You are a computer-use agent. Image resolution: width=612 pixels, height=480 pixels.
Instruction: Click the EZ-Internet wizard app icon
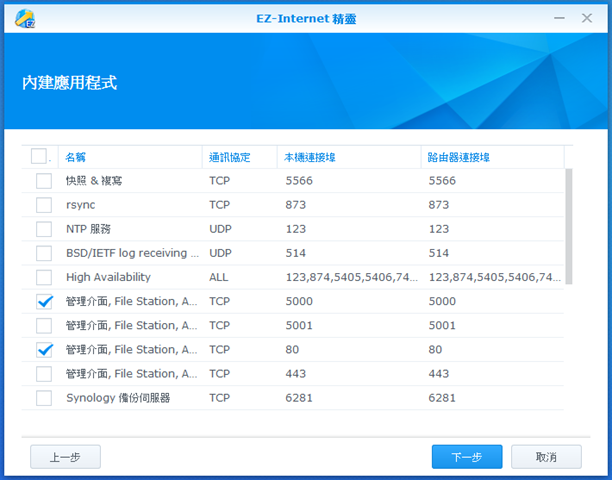tap(25, 18)
